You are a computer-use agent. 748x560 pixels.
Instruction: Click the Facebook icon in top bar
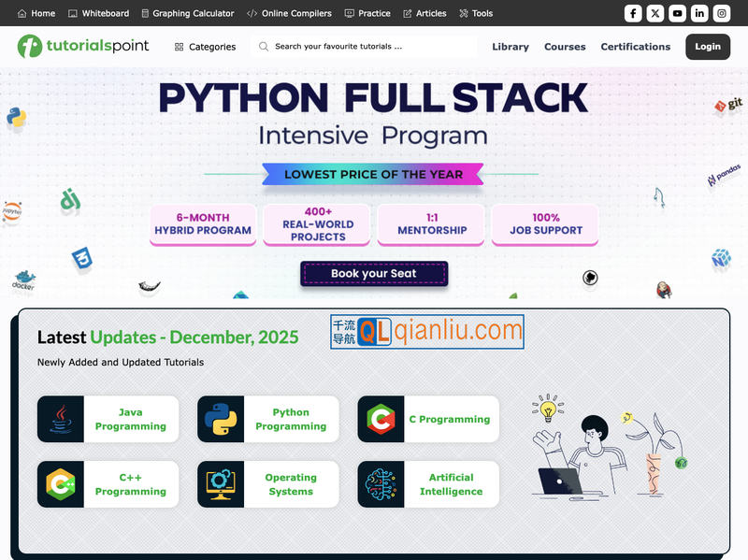coord(633,13)
